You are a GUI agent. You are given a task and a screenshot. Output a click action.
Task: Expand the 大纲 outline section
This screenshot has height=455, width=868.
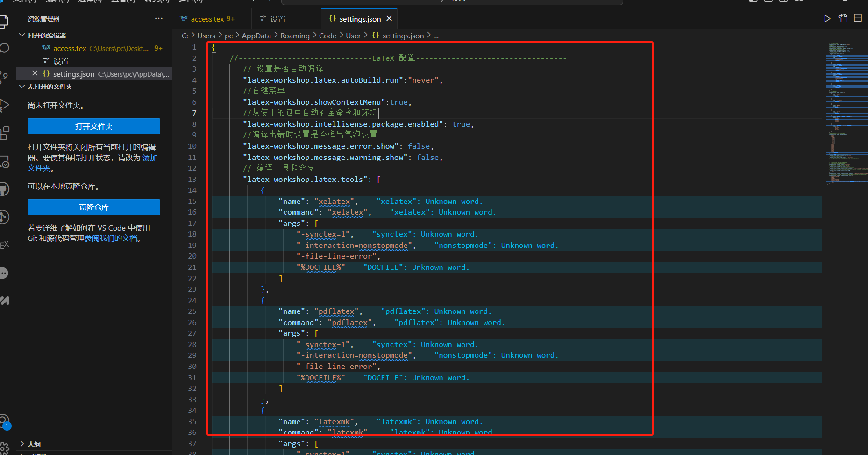point(94,444)
